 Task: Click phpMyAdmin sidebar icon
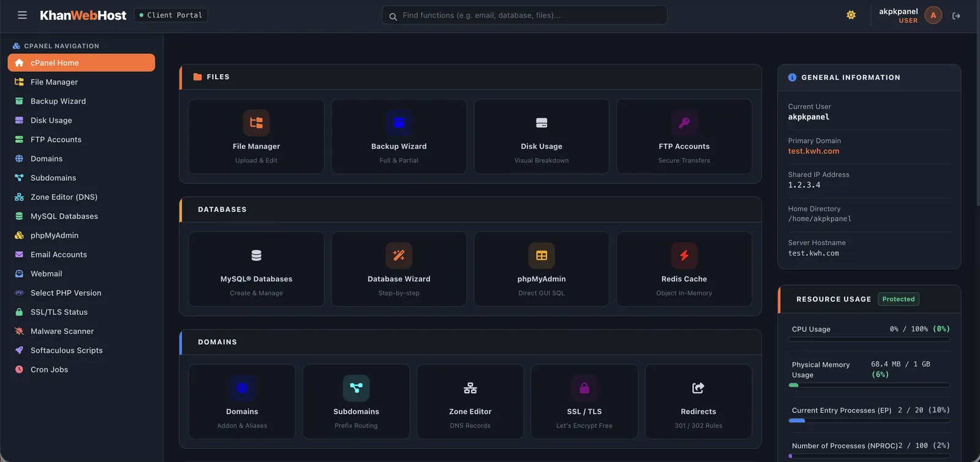[x=19, y=235]
